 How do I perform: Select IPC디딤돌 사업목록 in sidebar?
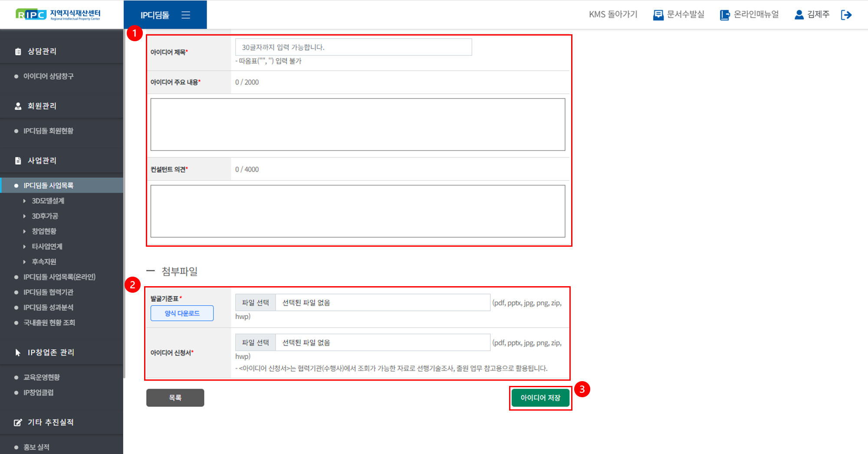[x=48, y=186]
